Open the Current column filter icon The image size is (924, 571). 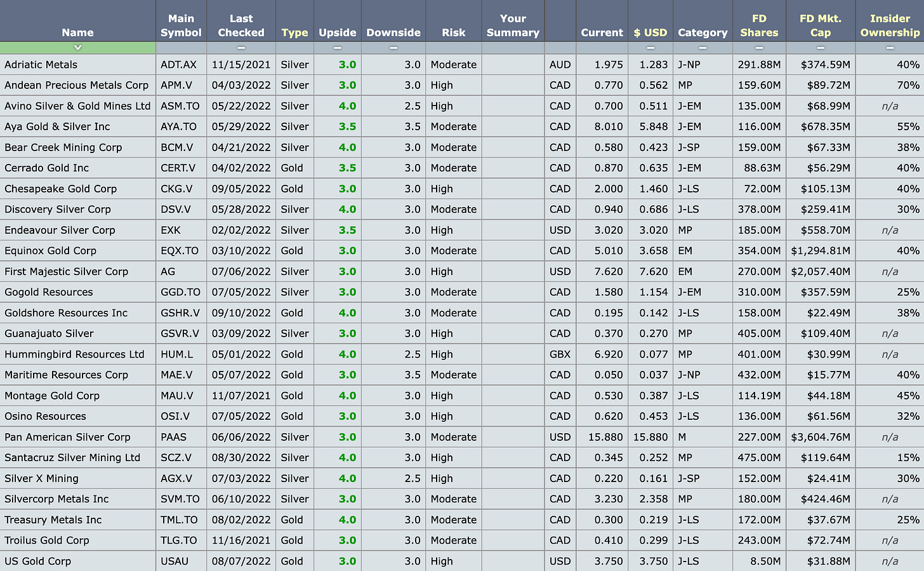tap(602, 48)
